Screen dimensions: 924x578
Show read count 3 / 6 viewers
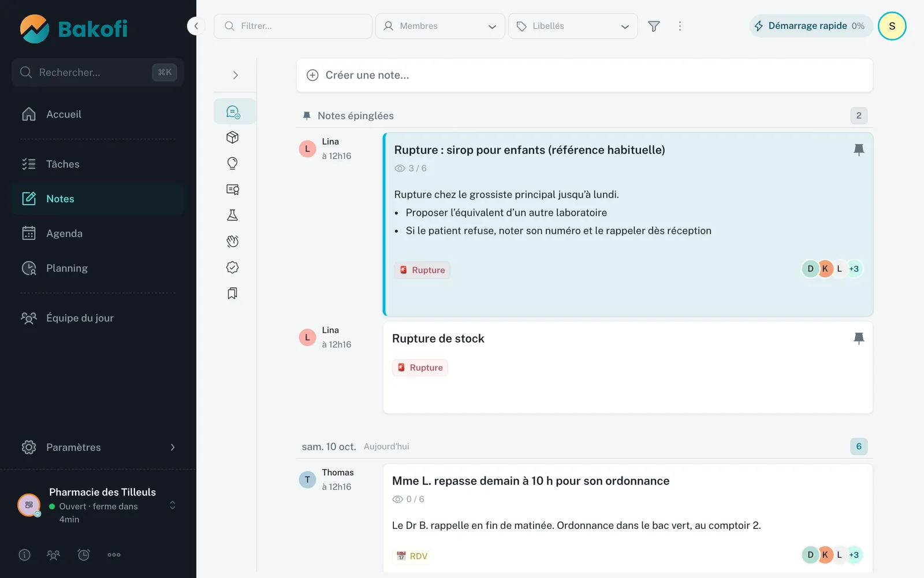click(x=411, y=168)
